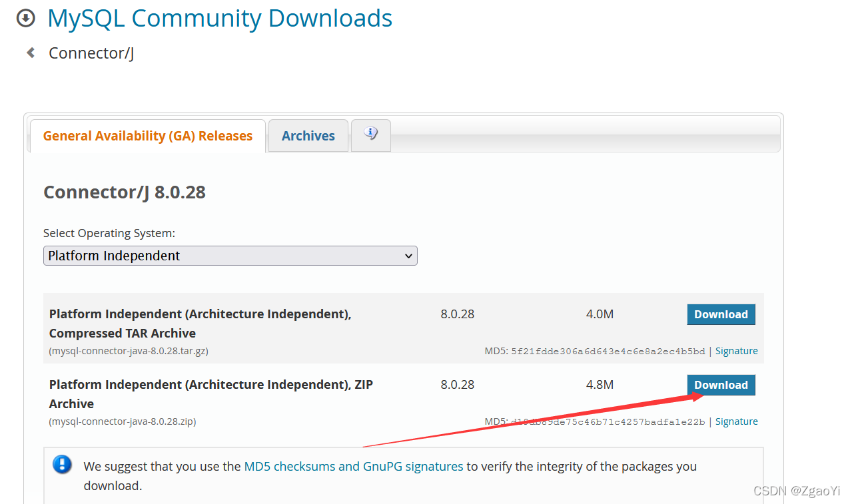Open Signature link for the tar.gz file
This screenshot has width=850, height=504.
[736, 351]
